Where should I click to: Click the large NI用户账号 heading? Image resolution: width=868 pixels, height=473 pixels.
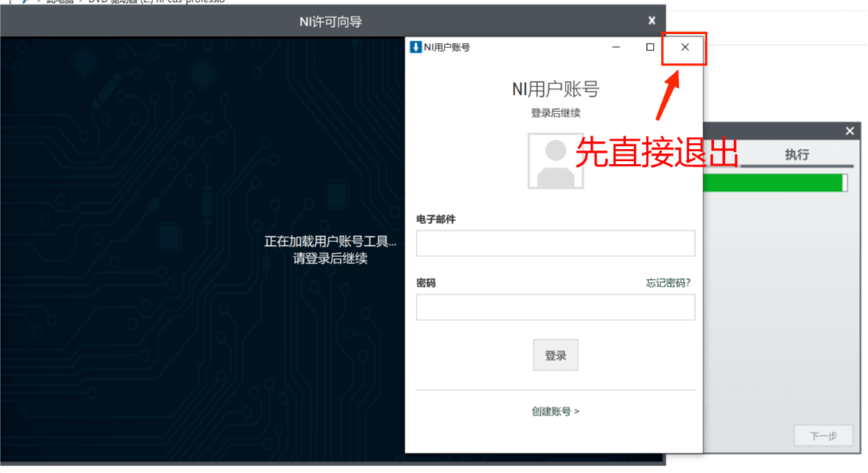tap(555, 89)
